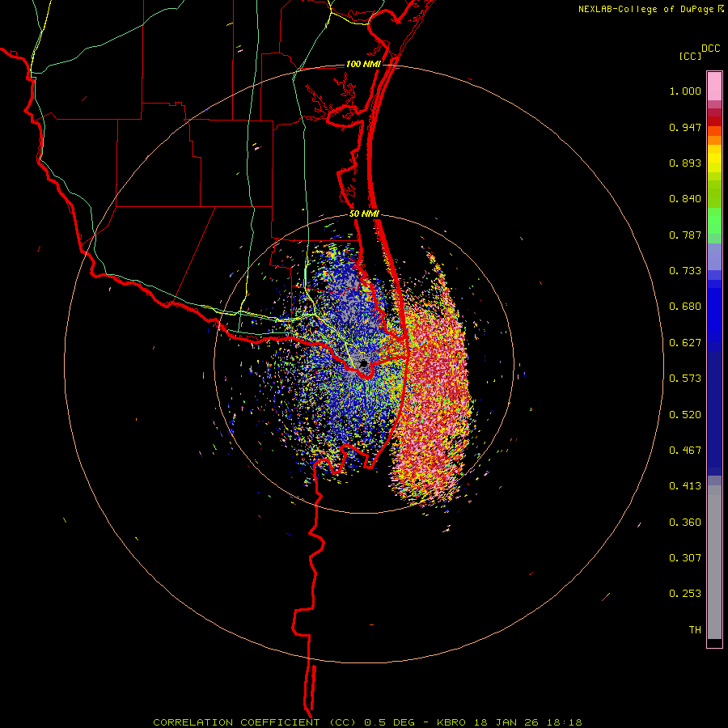The height and width of the screenshot is (728, 728).
Task: Click the DCC label above color bar
Action: tap(711, 49)
